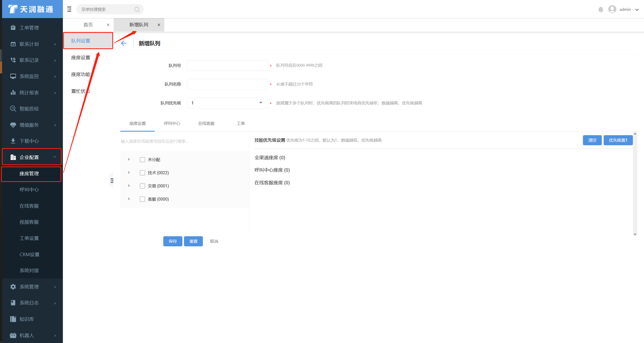Click the notification bell icon

601,10
